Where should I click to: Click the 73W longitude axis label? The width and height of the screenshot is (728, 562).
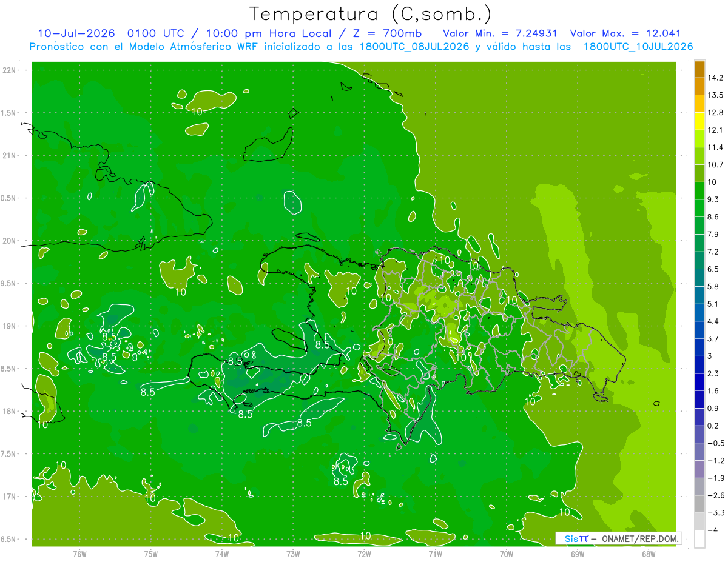[x=293, y=554]
